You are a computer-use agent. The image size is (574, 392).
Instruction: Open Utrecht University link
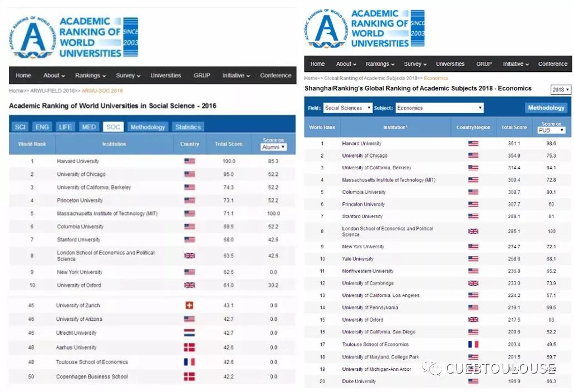click(76, 333)
